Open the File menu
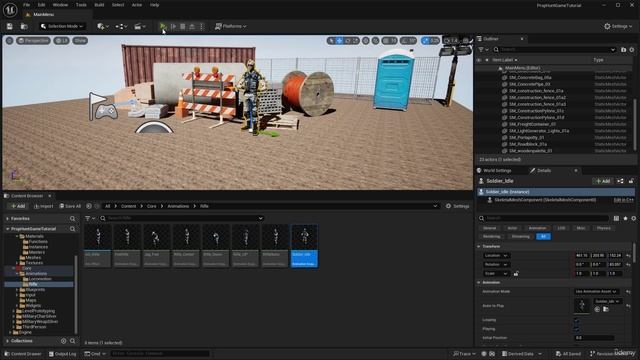 [x=27, y=5]
